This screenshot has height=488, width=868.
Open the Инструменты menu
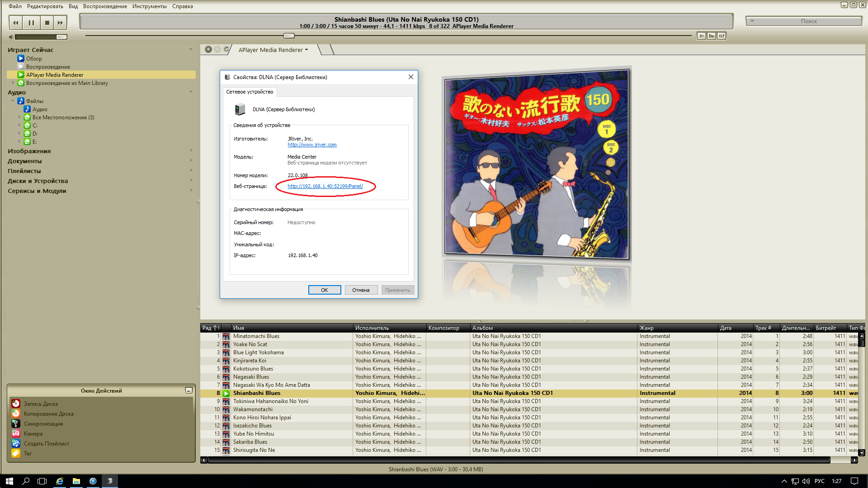[150, 6]
